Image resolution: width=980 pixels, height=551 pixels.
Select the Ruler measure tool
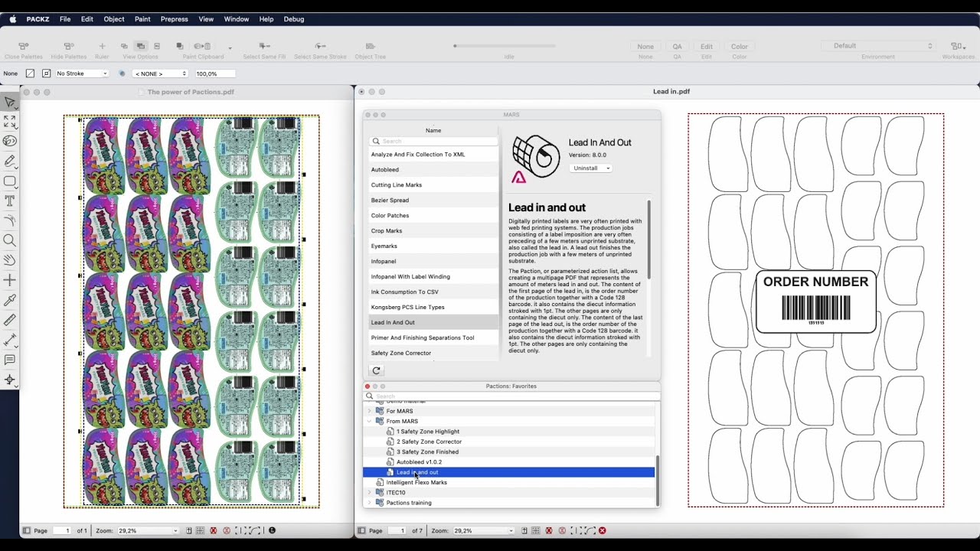10,320
